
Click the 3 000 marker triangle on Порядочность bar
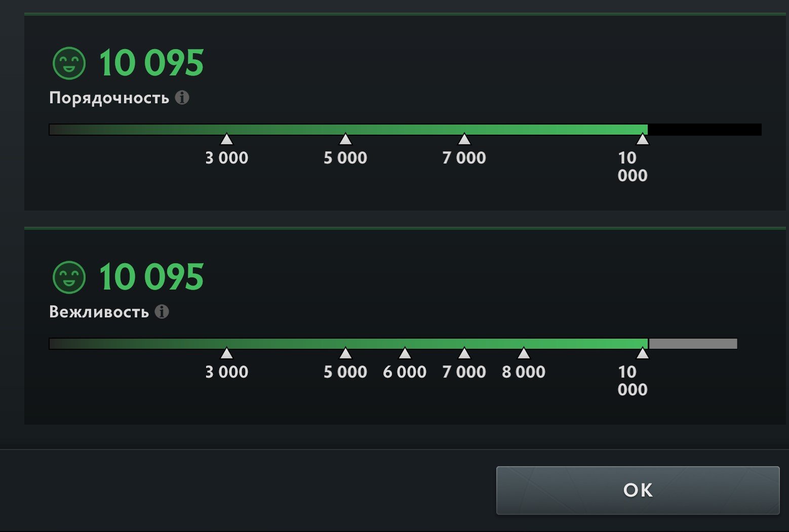pos(227,139)
